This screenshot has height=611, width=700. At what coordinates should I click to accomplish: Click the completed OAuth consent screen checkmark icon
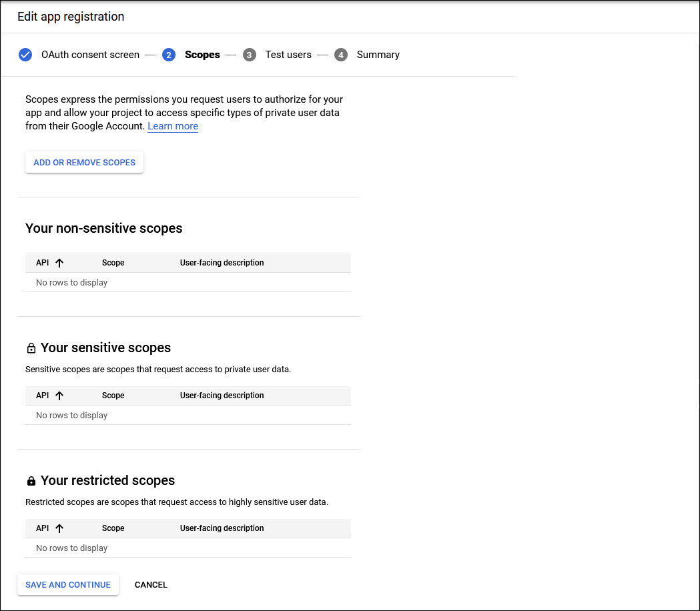[25, 55]
